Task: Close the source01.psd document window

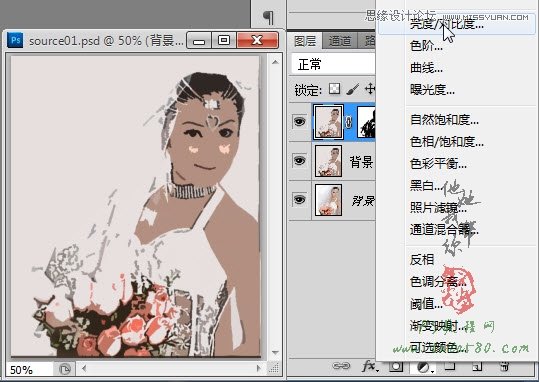Action: click(257, 41)
